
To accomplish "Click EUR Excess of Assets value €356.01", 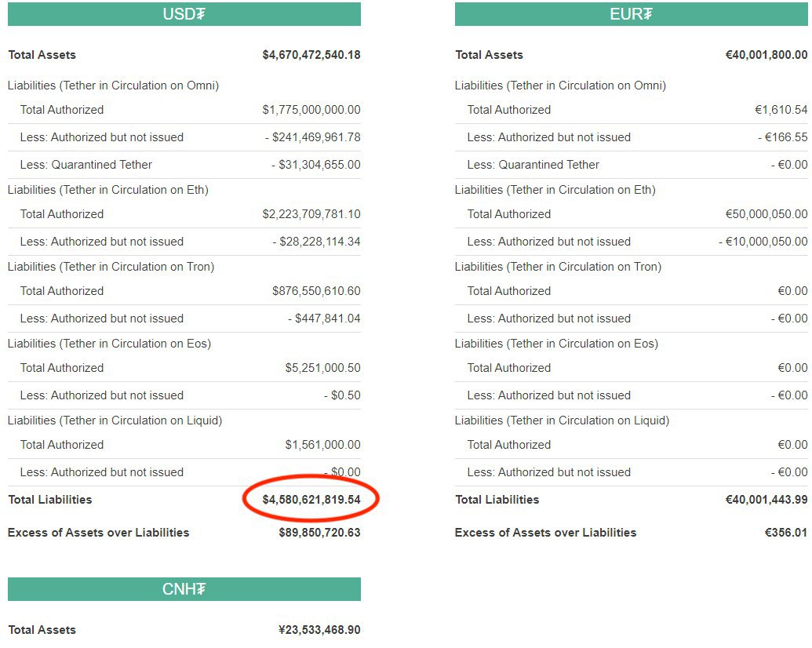I will click(x=786, y=533).
